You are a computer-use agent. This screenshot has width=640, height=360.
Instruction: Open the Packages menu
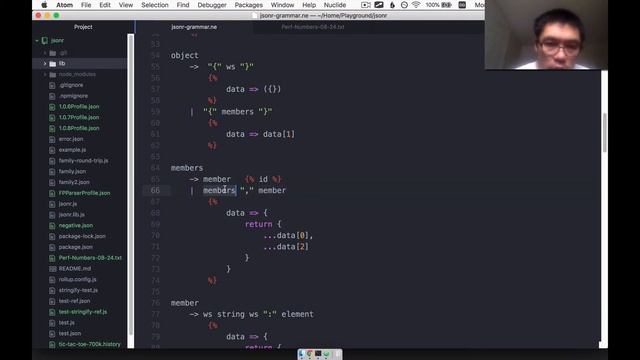[x=249, y=5]
